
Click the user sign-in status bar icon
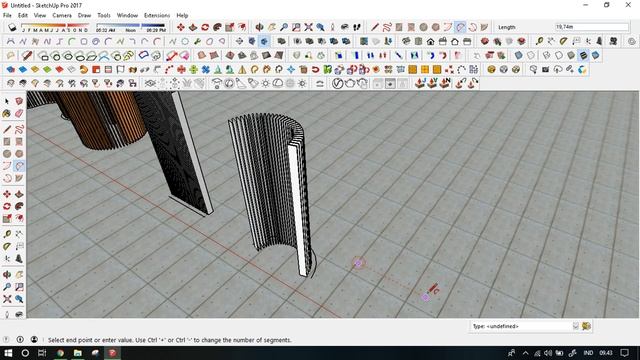tap(34, 340)
